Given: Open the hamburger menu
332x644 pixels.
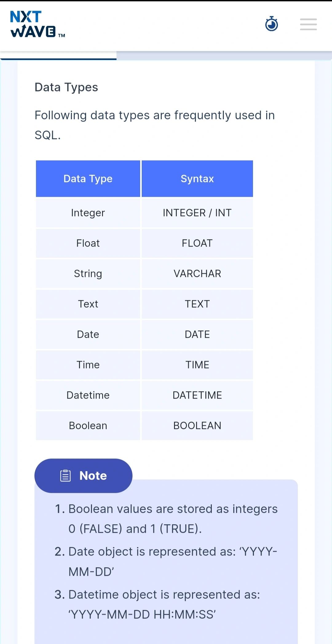Looking at the screenshot, I should point(308,24).
